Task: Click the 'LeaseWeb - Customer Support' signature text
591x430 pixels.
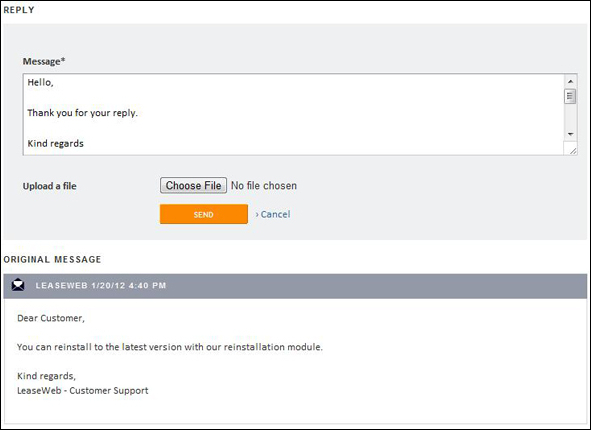Action: click(83, 390)
